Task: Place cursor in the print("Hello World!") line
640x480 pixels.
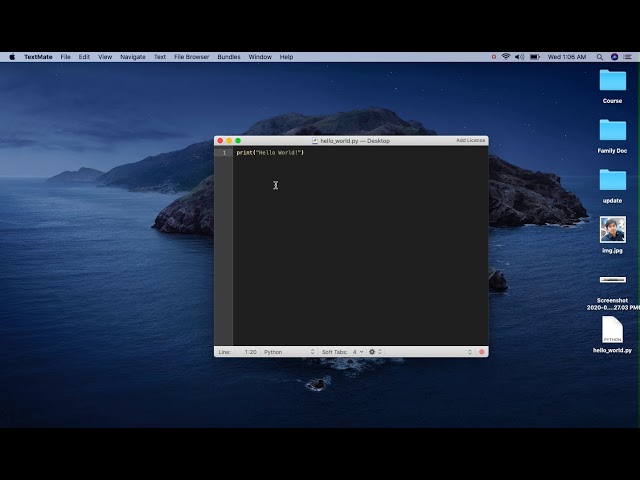Action: (270, 153)
